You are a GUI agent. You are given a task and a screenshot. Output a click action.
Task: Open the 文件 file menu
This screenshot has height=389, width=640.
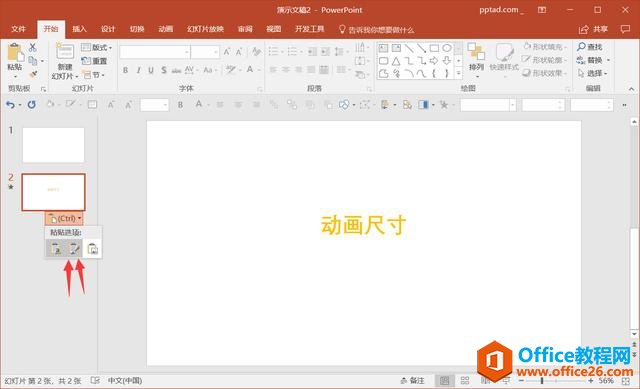click(x=18, y=29)
